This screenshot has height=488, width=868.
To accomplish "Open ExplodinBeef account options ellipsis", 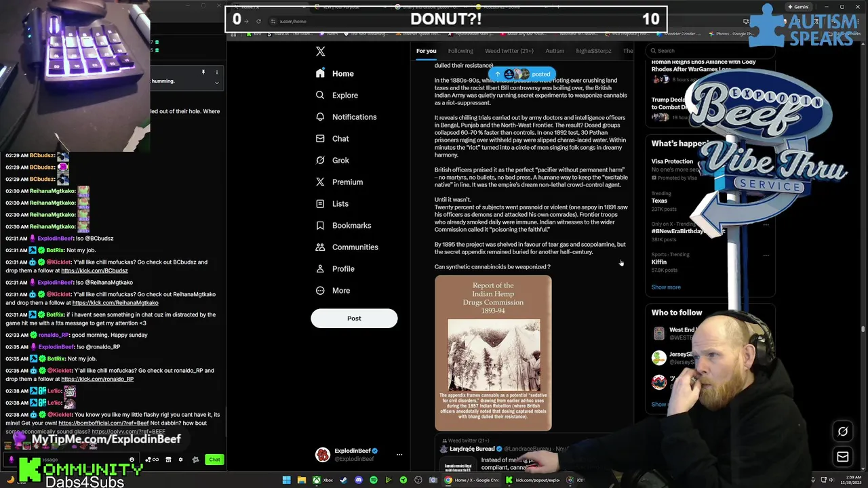I will (399, 455).
